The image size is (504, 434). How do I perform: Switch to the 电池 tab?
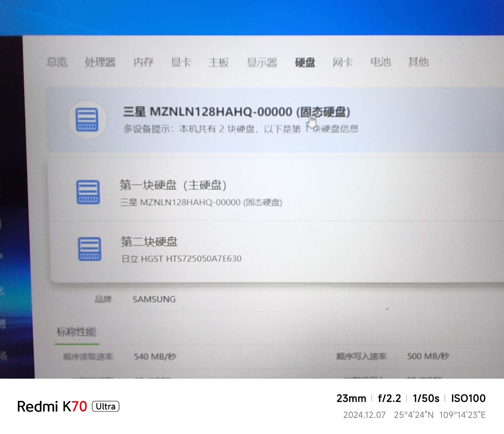(380, 62)
